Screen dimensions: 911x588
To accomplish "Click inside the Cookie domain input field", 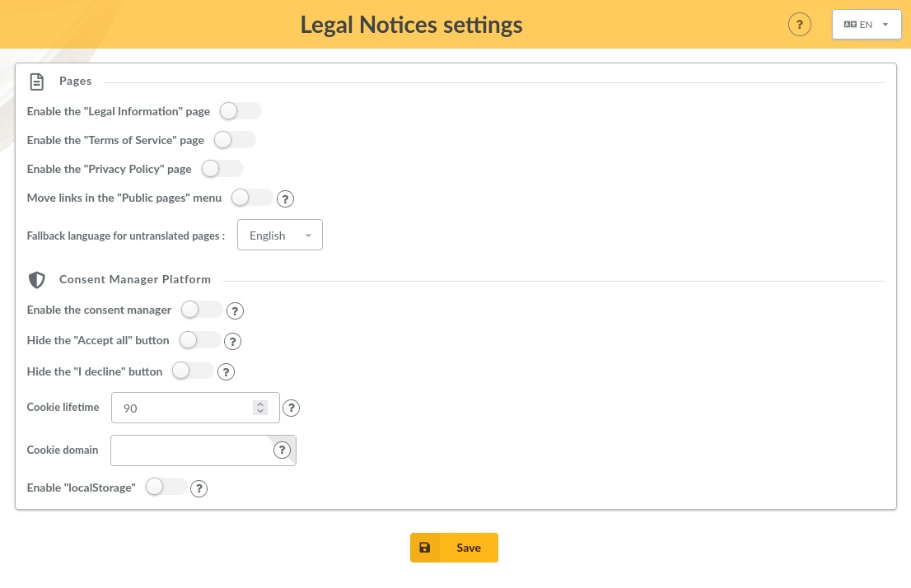I will point(189,450).
